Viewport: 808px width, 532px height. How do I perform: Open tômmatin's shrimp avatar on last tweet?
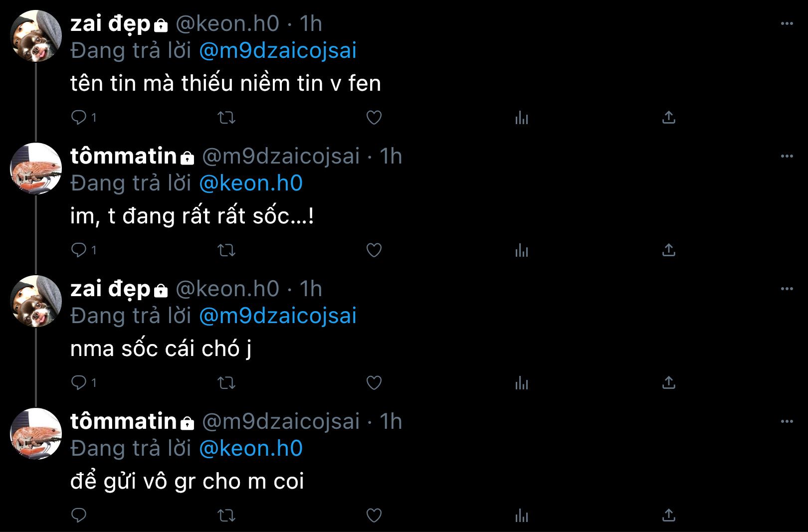click(x=36, y=434)
